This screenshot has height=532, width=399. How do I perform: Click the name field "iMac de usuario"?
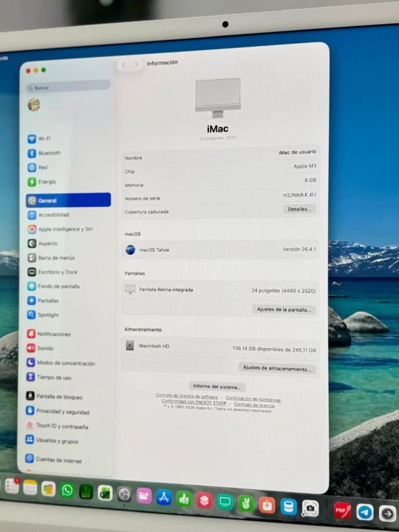coord(297,152)
